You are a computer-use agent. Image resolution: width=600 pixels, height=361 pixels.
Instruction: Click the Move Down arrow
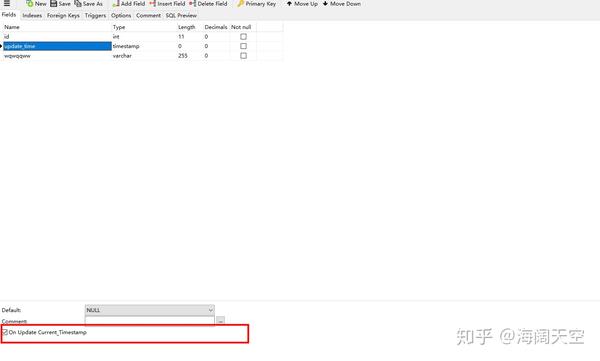click(x=325, y=3)
